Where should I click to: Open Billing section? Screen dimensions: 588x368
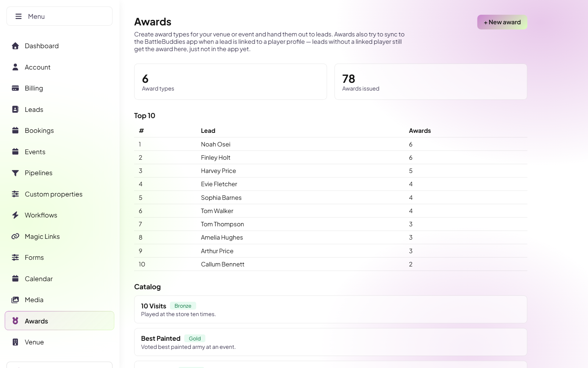click(x=60, y=88)
